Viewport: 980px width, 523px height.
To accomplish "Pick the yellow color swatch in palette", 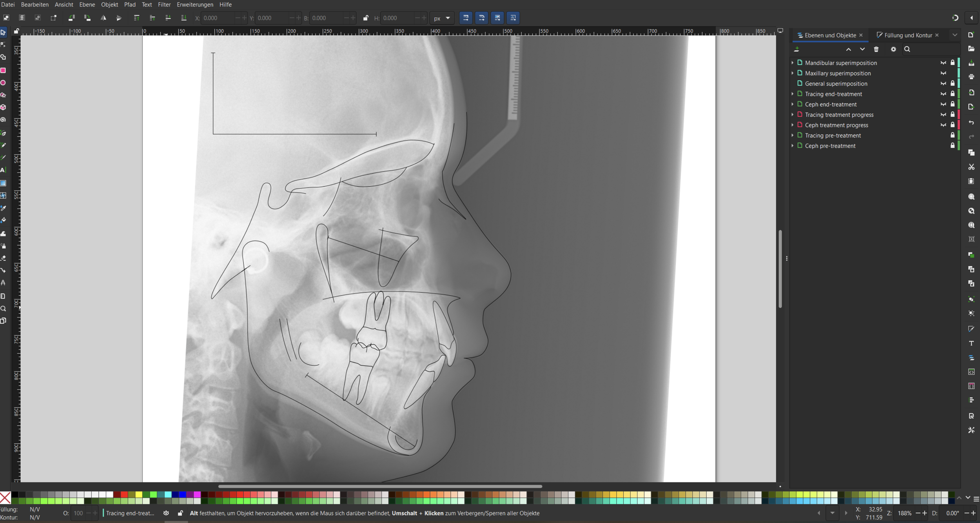I will click(139, 494).
